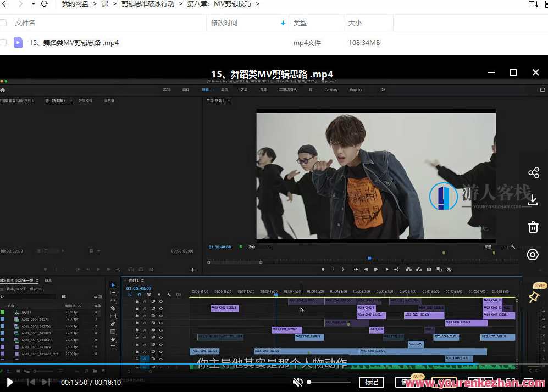Sort files by the 大小 column

[x=355, y=23]
